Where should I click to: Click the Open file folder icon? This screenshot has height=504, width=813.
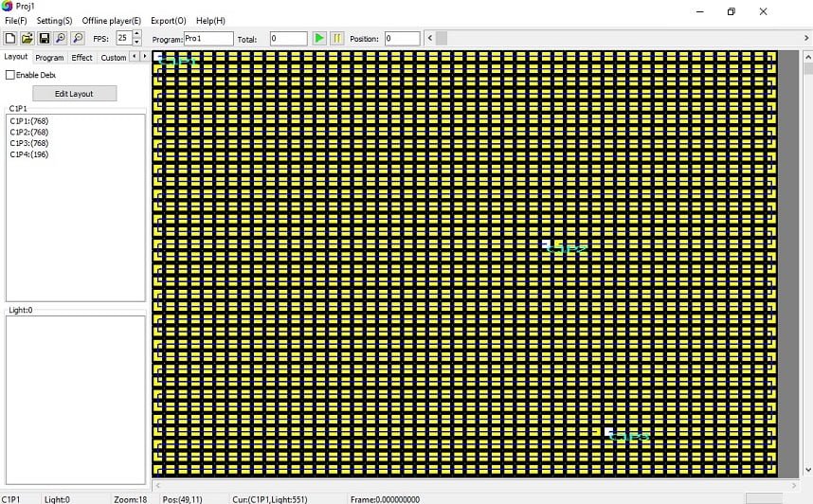pyautogui.click(x=27, y=39)
